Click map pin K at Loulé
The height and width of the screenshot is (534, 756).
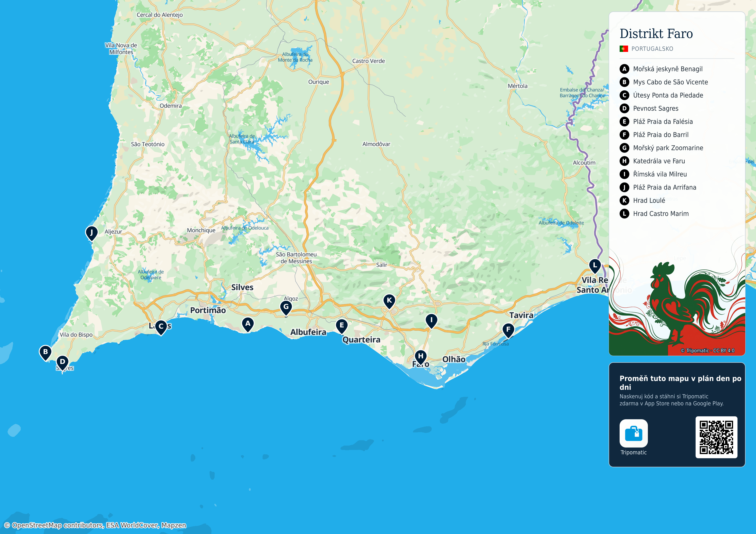point(389,301)
